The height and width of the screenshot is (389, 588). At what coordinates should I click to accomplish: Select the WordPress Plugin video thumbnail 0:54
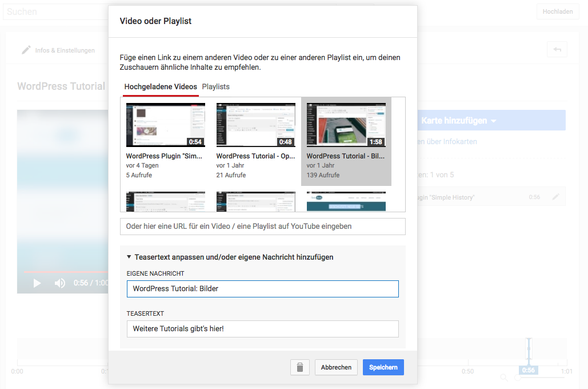click(x=165, y=125)
